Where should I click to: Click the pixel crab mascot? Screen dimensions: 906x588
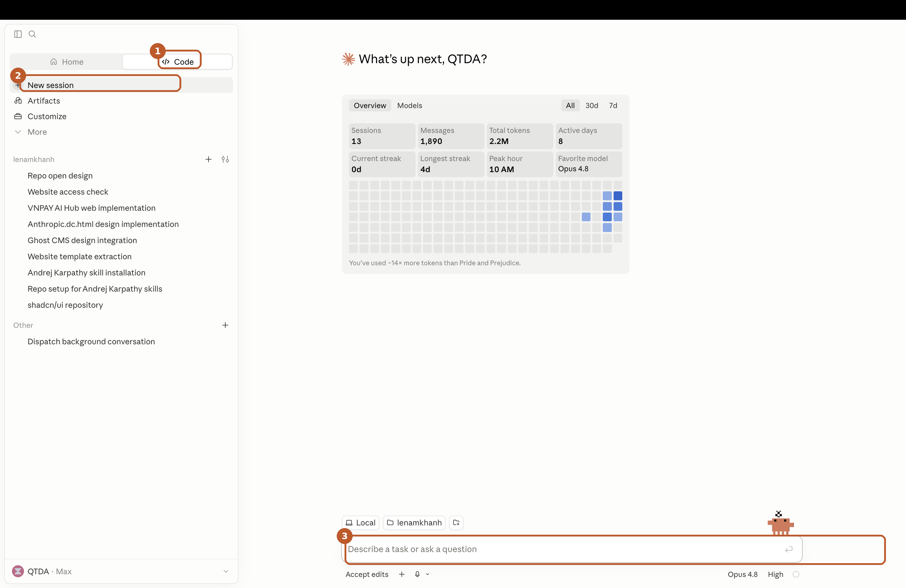tap(780, 523)
